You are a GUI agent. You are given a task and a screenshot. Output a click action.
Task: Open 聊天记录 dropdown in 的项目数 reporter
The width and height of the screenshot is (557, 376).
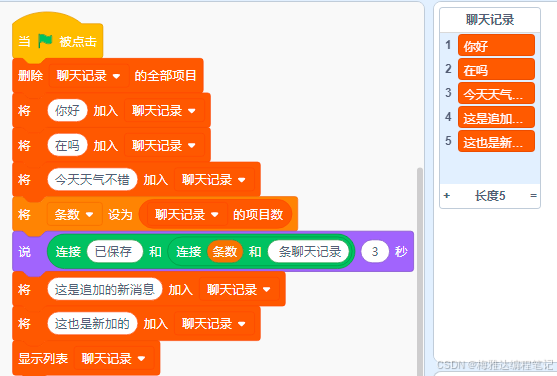187,214
